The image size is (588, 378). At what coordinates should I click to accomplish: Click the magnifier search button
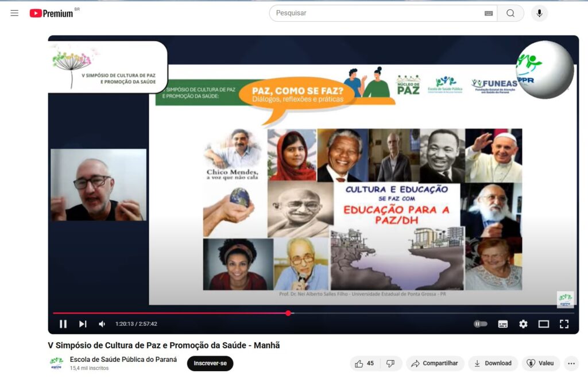pos(510,13)
